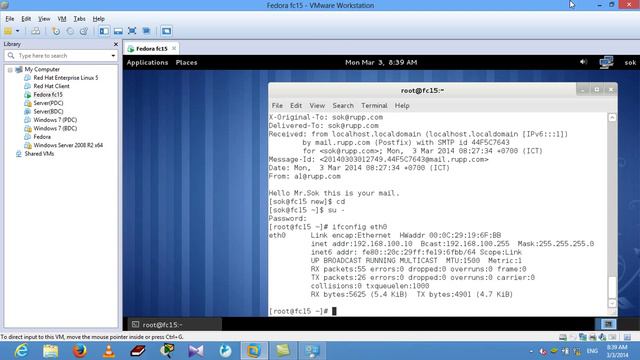Open the terminal View menu

pyautogui.click(x=317, y=106)
